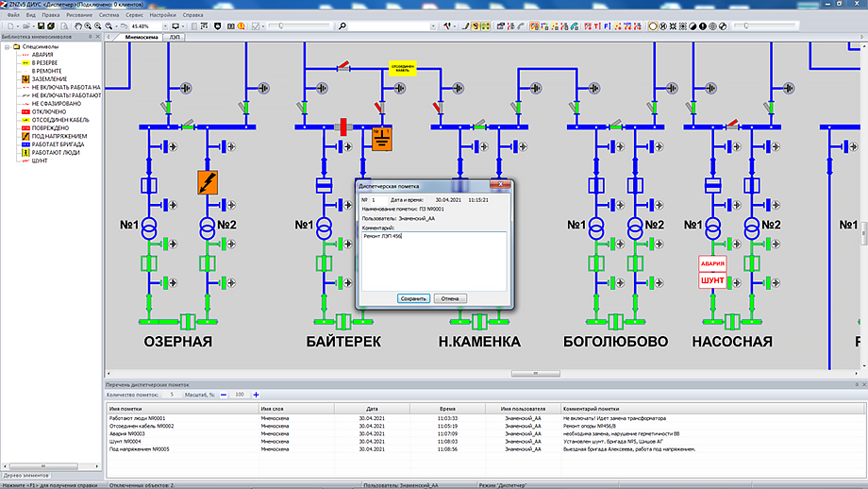Click the plus button to increase list scale
Image resolution: width=868 pixels, height=489 pixels.
256,394
